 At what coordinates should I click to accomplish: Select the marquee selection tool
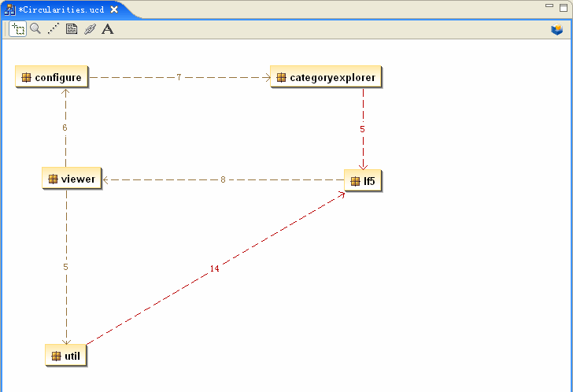pyautogui.click(x=17, y=29)
